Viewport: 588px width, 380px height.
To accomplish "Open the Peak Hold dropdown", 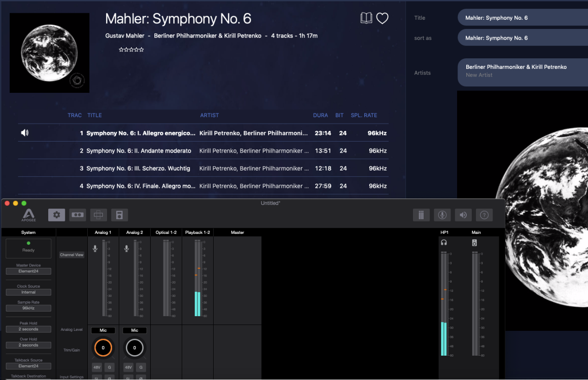I will pos(28,329).
